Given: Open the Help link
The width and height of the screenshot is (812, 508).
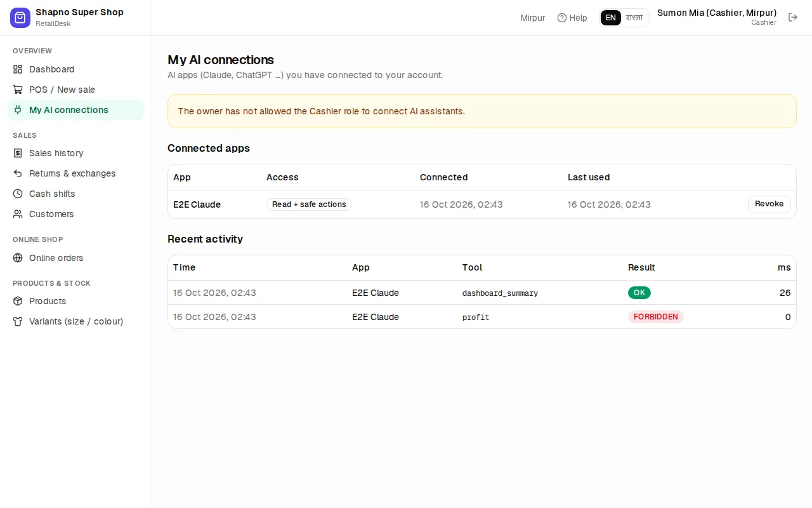Looking at the screenshot, I should (572, 18).
